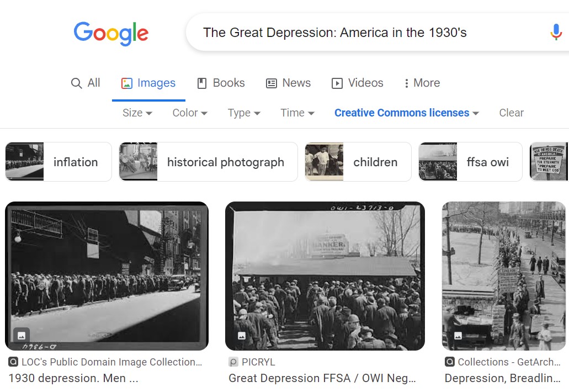Click the PICRYL source favicon
The width and height of the screenshot is (569, 392).
point(233,362)
